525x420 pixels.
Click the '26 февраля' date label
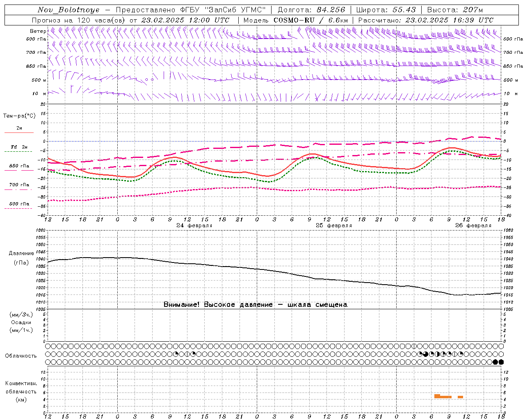tap(473, 226)
